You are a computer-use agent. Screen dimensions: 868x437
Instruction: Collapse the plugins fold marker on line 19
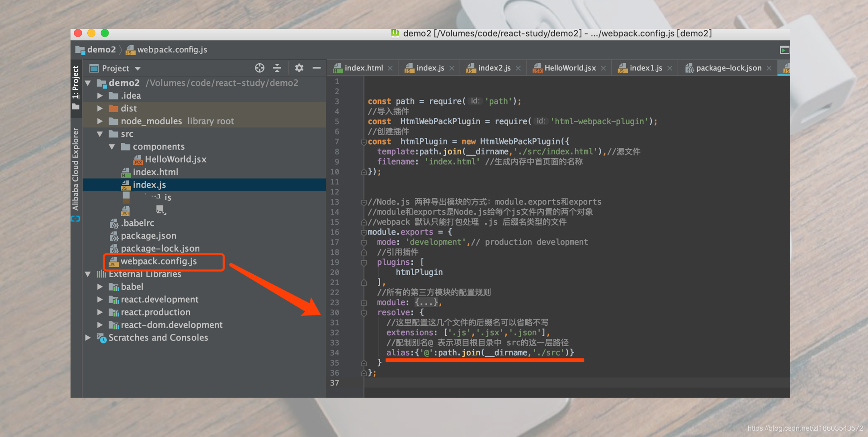pyautogui.click(x=364, y=262)
